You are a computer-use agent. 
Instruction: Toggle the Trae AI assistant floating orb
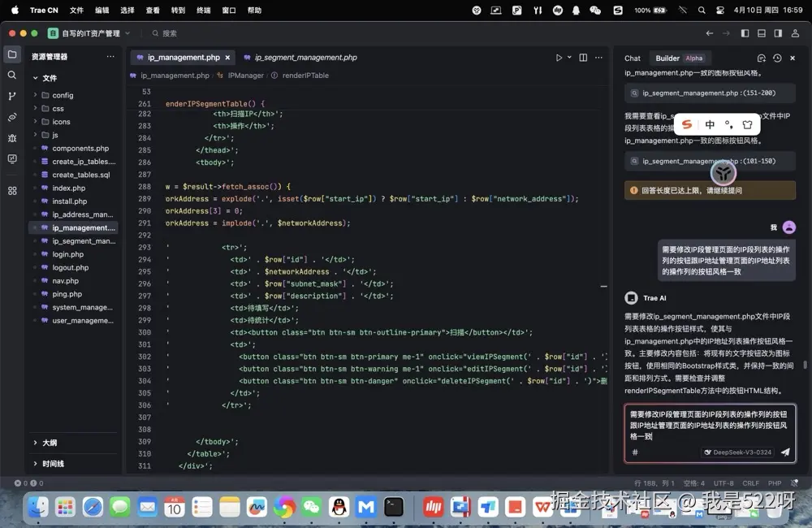(723, 171)
